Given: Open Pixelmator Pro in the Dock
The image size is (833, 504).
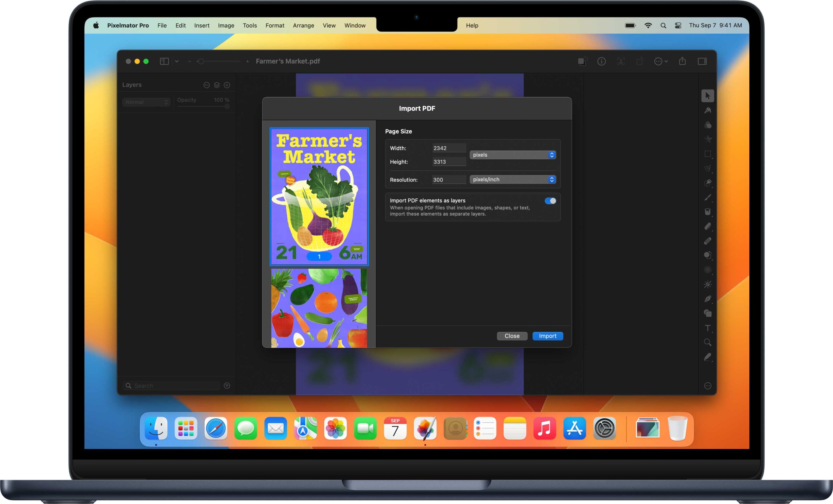Looking at the screenshot, I should 425,429.
